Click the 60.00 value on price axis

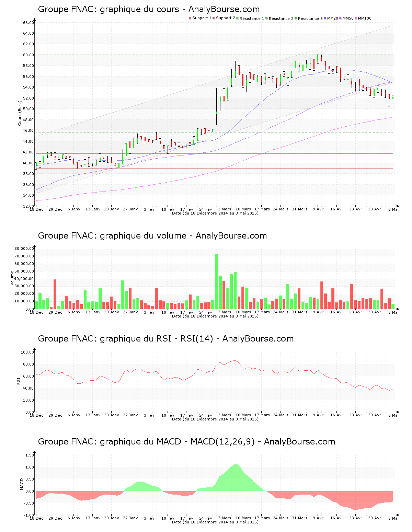click(28, 55)
